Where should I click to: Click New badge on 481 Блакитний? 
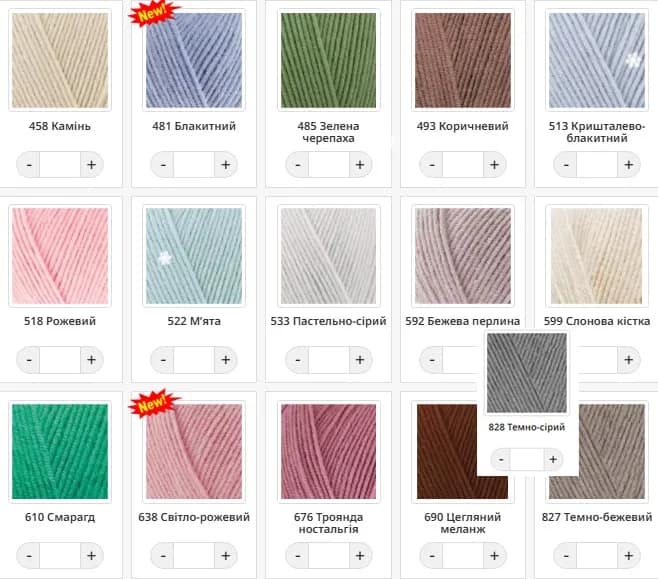tap(154, 13)
